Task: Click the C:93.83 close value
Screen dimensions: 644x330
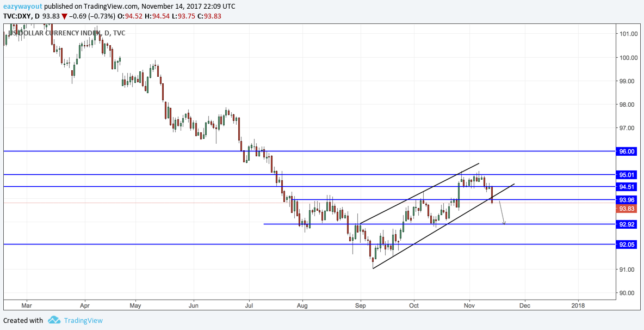Action: pyautogui.click(x=210, y=16)
